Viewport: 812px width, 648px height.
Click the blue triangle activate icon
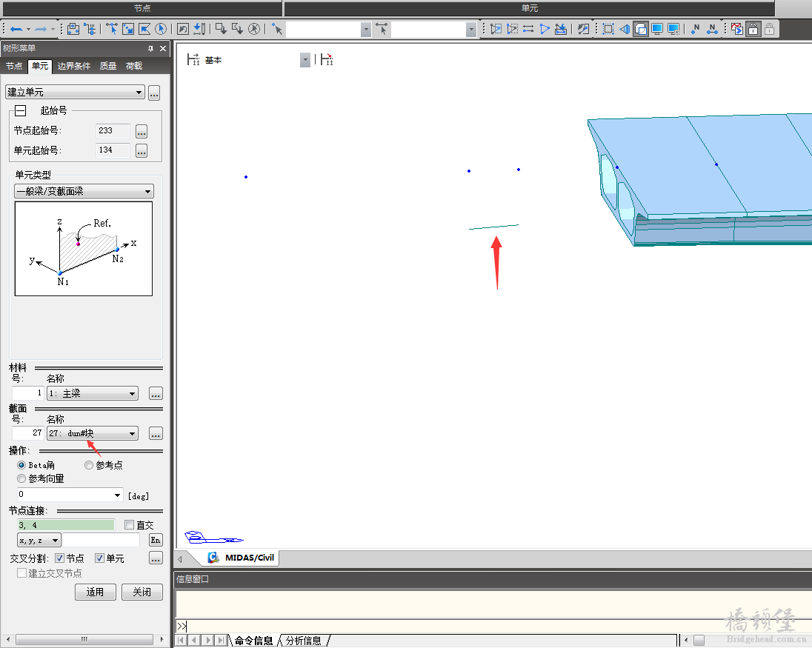(545, 29)
